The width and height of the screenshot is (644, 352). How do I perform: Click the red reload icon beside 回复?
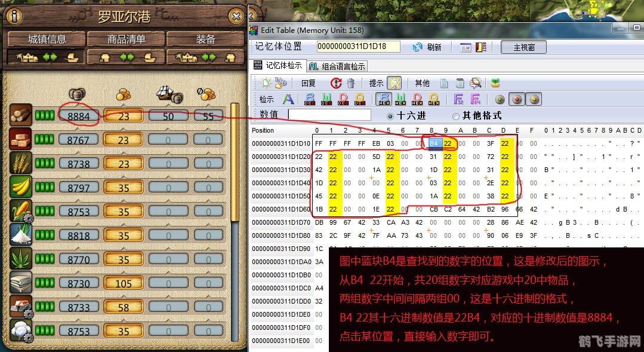335,82
